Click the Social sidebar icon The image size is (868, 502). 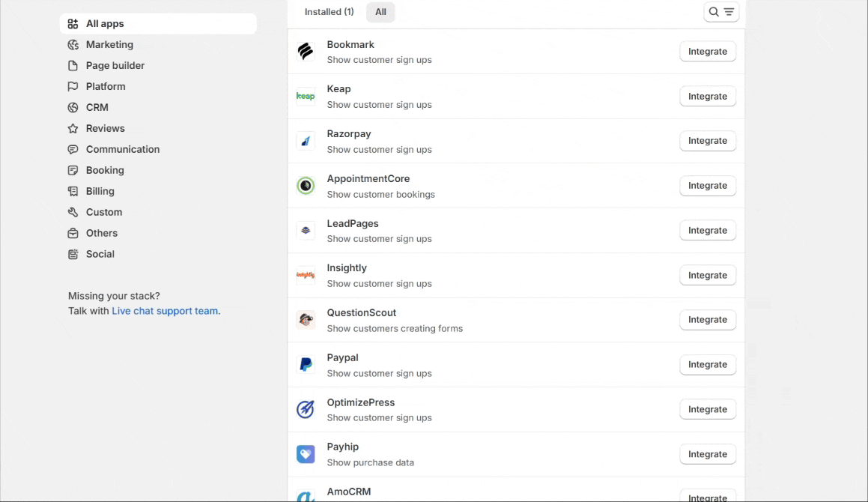click(73, 254)
